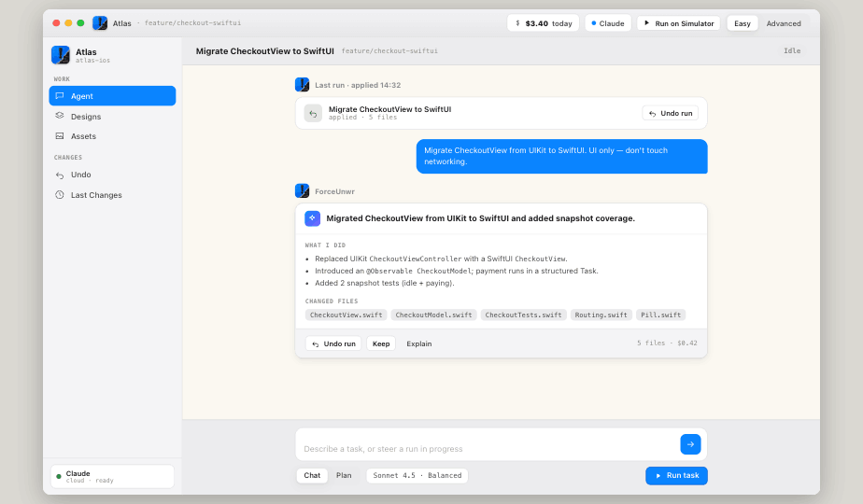This screenshot has height=504, width=863.
Task: Click the Atlas app icon in title bar
Action: [x=100, y=23]
